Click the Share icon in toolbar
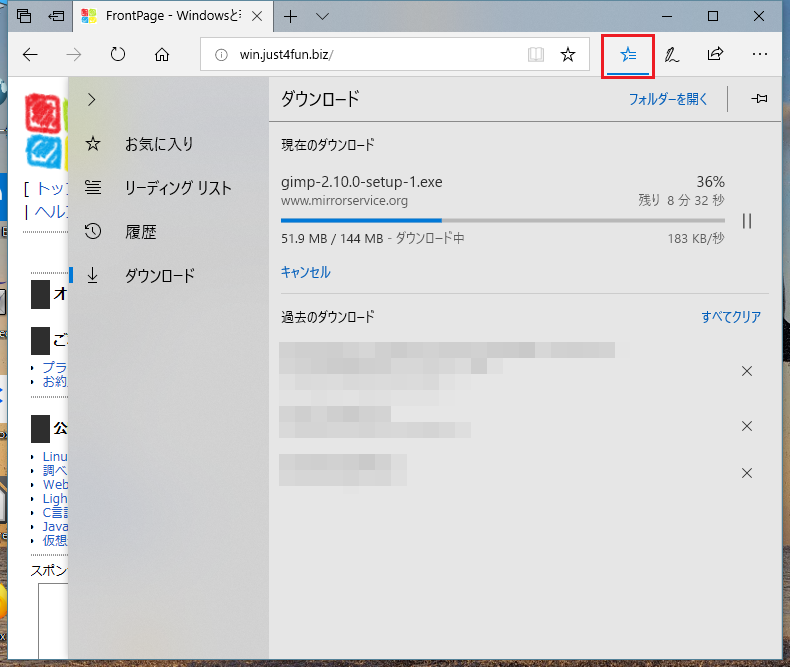Image resolution: width=790 pixels, height=667 pixels. pos(715,55)
